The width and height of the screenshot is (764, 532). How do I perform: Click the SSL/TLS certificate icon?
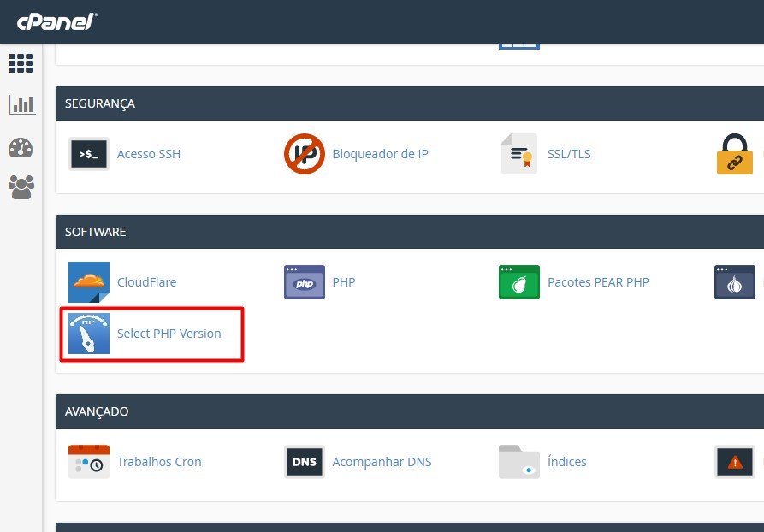click(x=519, y=154)
